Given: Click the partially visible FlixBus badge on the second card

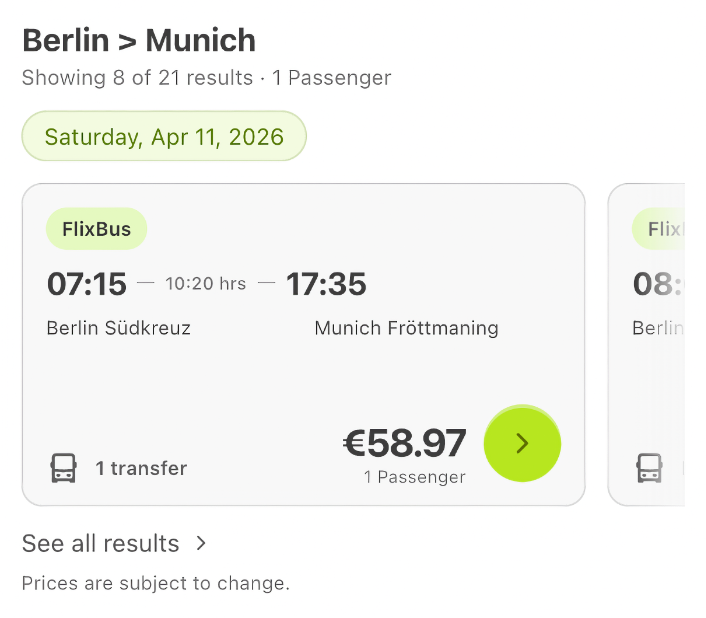Looking at the screenshot, I should point(660,229).
